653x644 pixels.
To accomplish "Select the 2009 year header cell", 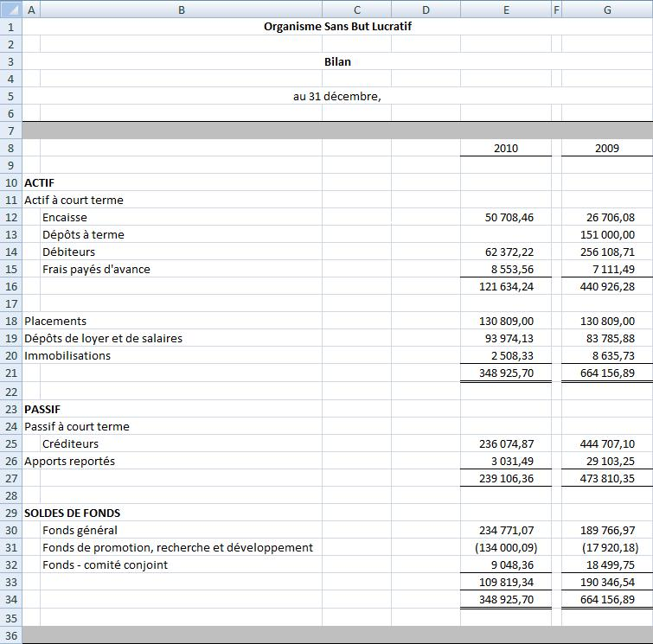I will click(x=607, y=148).
